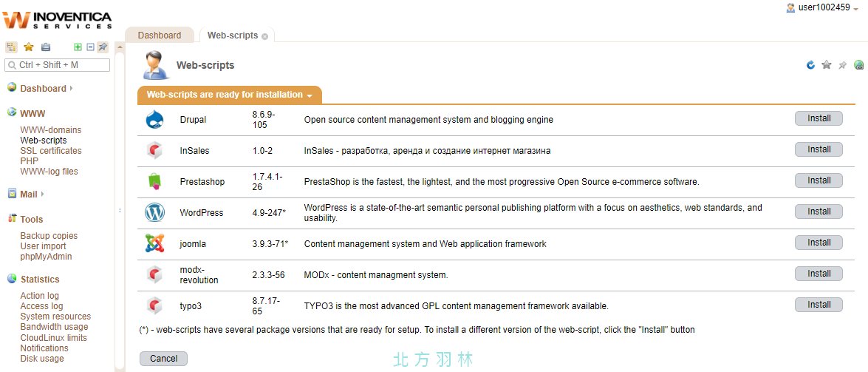Open the briefcase icon in the sidebar toolbar
Image resolution: width=868 pixels, height=372 pixels.
click(x=45, y=47)
